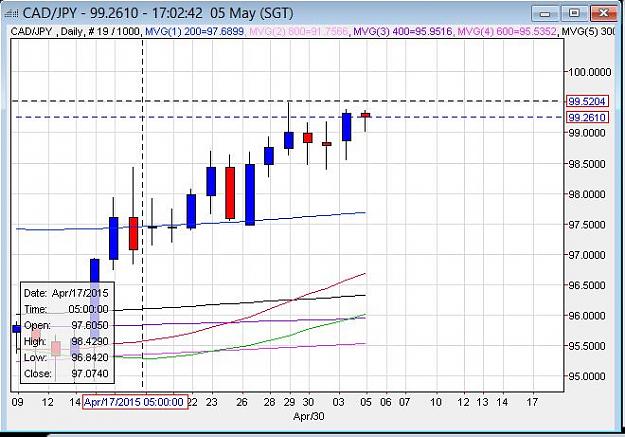Click the 96.5000 price axis label
This screenshot has height=437, width=625.
click(588, 285)
